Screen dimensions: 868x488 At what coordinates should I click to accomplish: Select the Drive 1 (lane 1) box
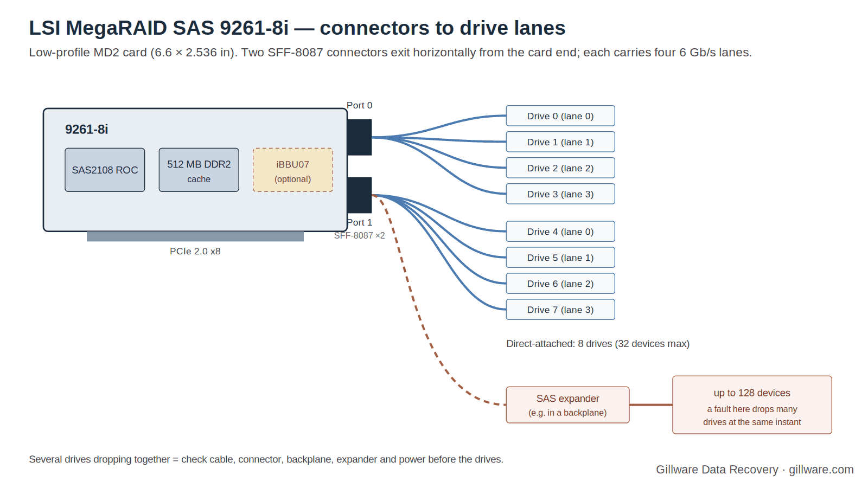(x=560, y=142)
